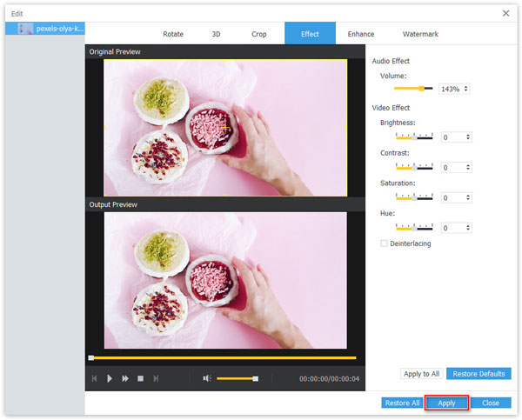Click the Restore Defaults button
This screenshot has width=522, height=420.
478,374
